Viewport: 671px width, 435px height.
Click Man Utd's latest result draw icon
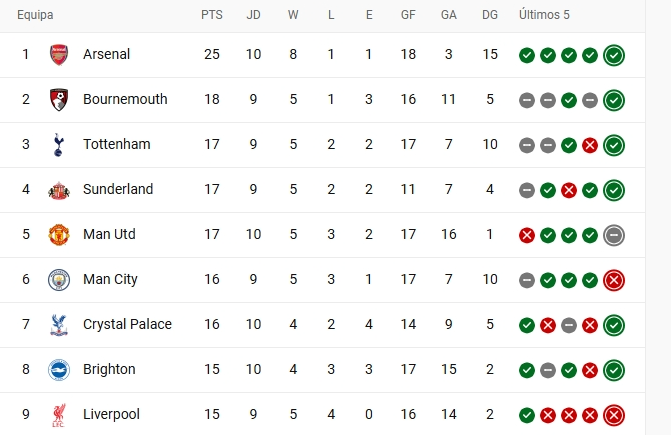pos(614,235)
